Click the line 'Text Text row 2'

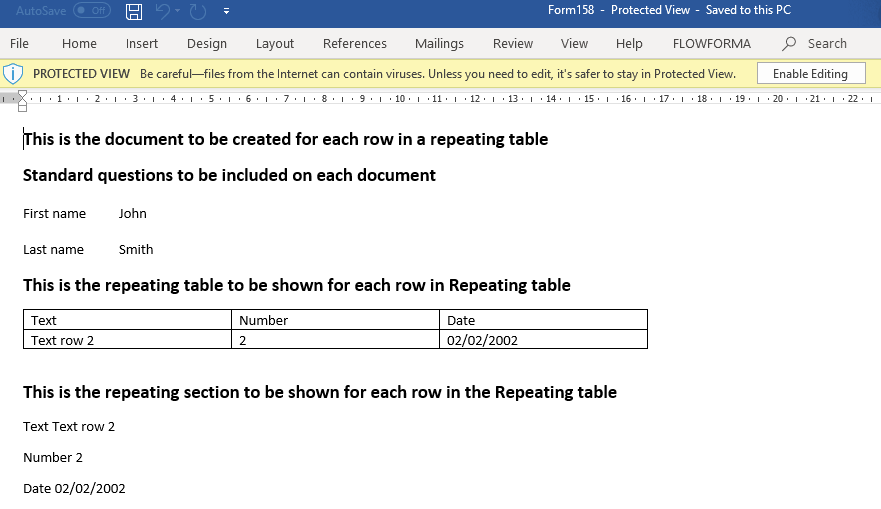(69, 426)
